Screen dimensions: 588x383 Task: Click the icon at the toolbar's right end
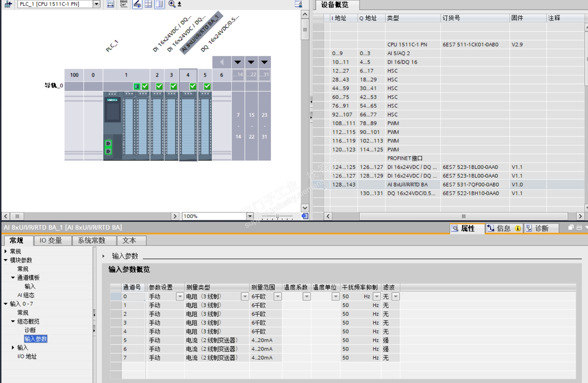point(298,4)
